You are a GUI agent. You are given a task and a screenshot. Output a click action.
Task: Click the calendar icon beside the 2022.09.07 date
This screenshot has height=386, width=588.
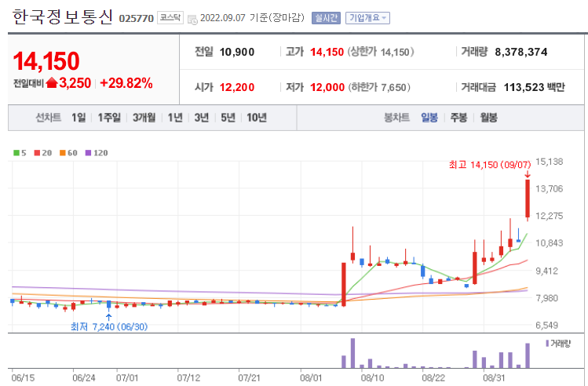coord(192,20)
